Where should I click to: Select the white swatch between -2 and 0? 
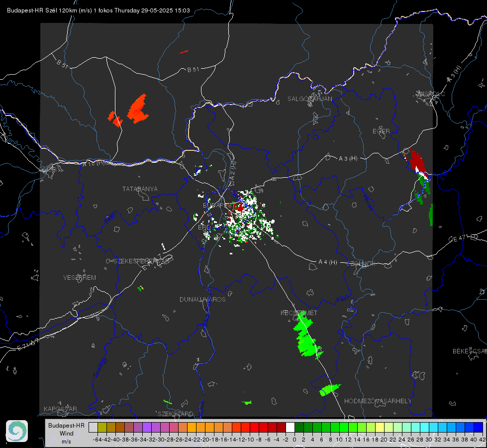(290, 427)
